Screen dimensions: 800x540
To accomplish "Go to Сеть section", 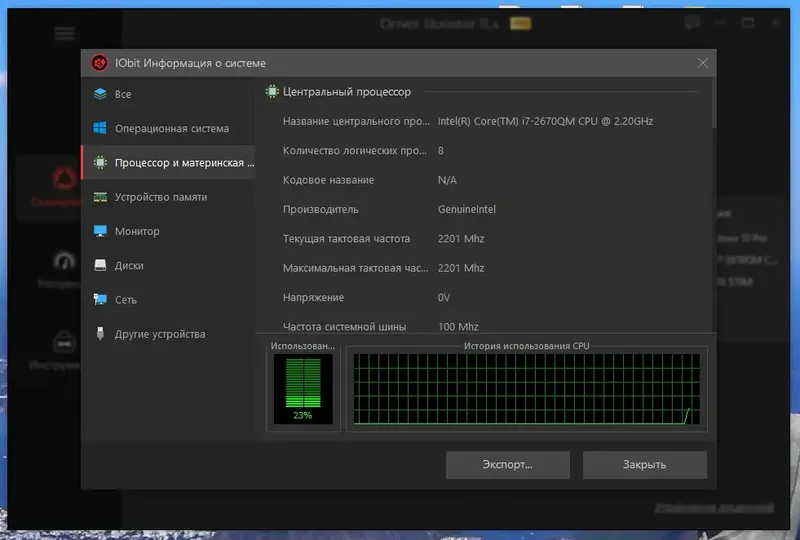I will tap(168, 300).
